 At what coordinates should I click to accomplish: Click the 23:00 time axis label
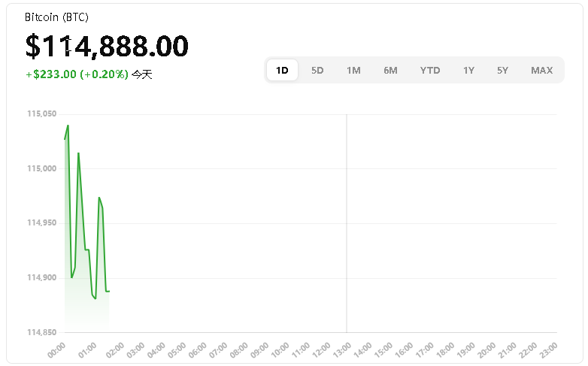point(549,348)
